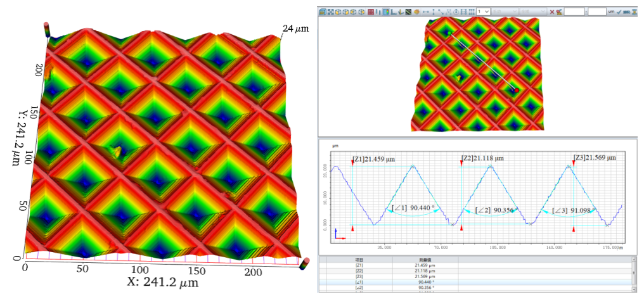Select the vertical distance measurement tool
The image size is (644, 299).
point(434,11)
